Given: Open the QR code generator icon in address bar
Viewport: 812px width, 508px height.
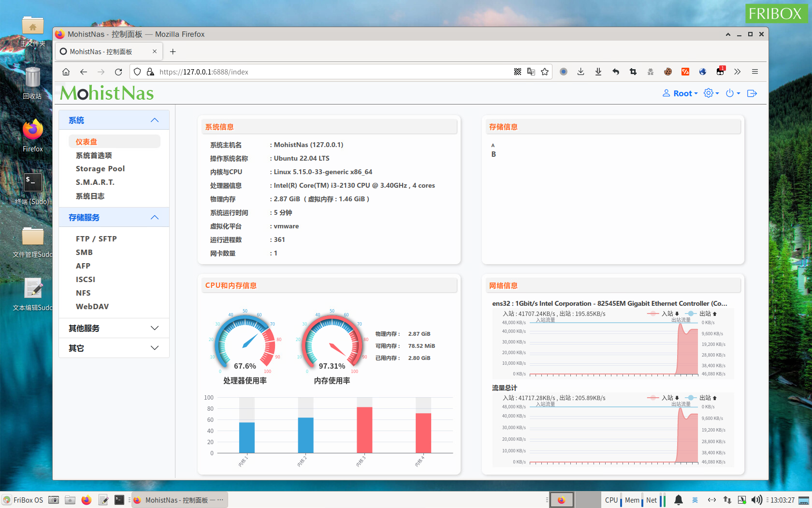Looking at the screenshot, I should point(518,72).
